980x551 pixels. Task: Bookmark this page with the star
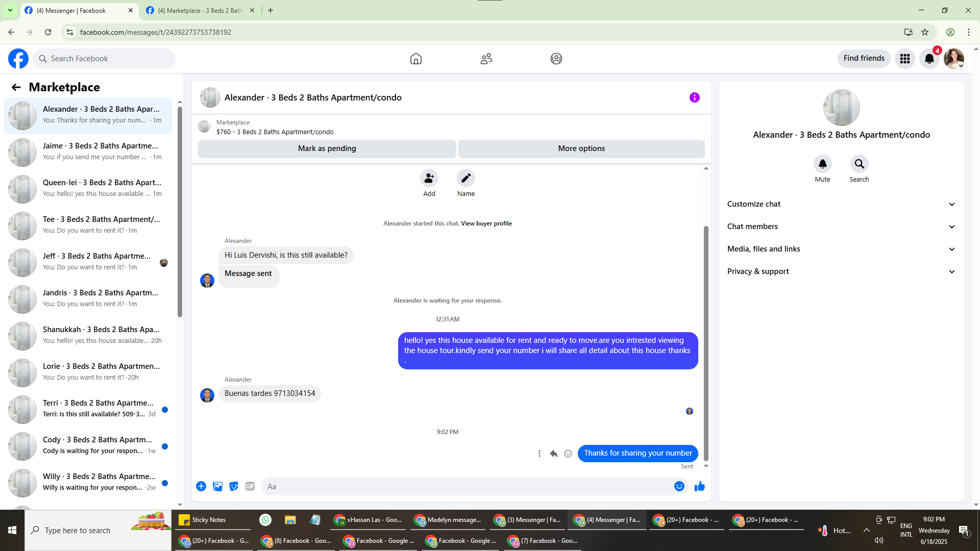925,32
